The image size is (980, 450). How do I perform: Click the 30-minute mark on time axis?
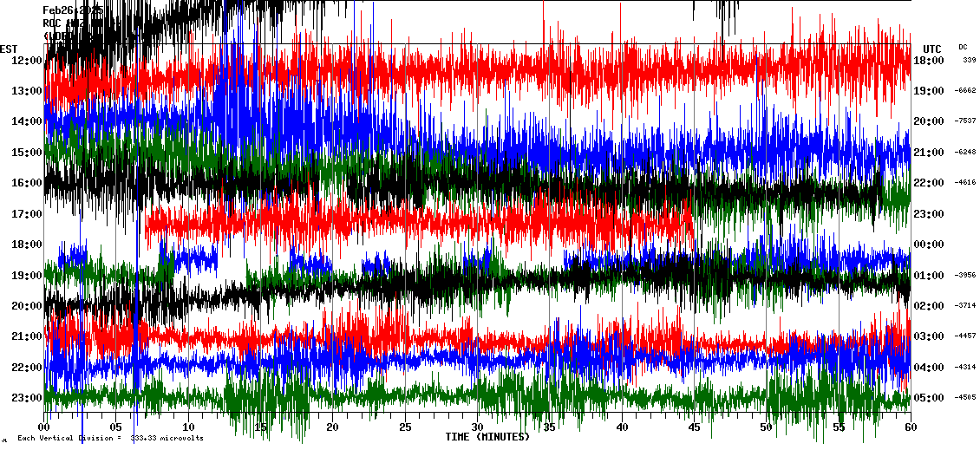coord(477,427)
